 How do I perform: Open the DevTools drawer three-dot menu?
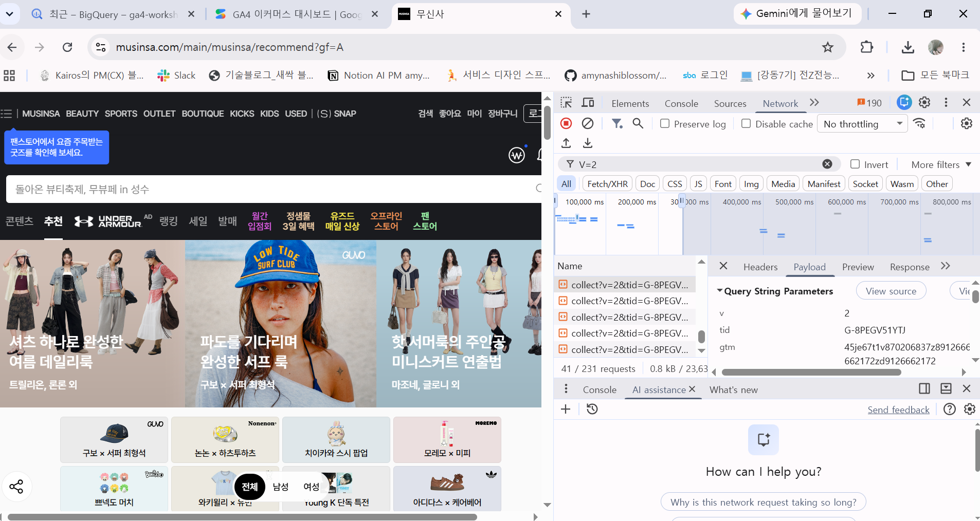pos(566,389)
